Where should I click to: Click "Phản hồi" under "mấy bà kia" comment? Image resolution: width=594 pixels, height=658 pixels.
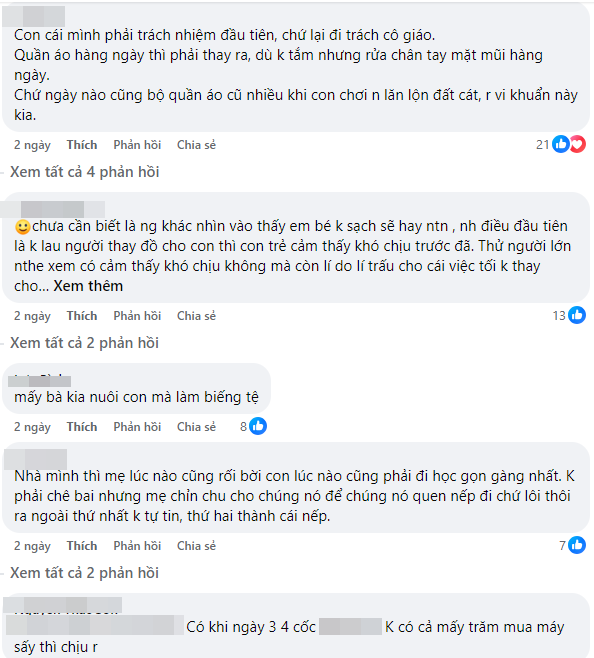point(137,427)
